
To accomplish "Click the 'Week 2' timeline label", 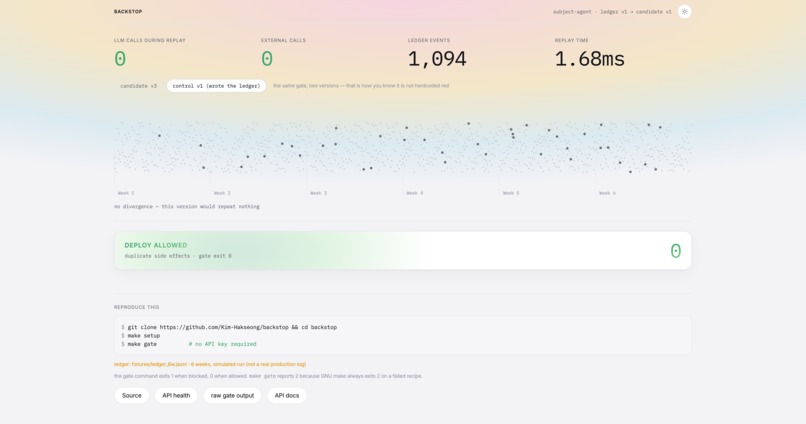I will point(222,193).
